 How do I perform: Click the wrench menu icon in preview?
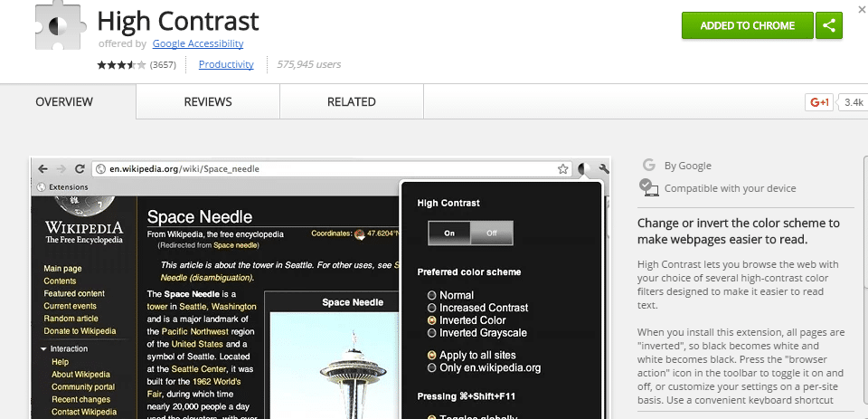point(603,169)
